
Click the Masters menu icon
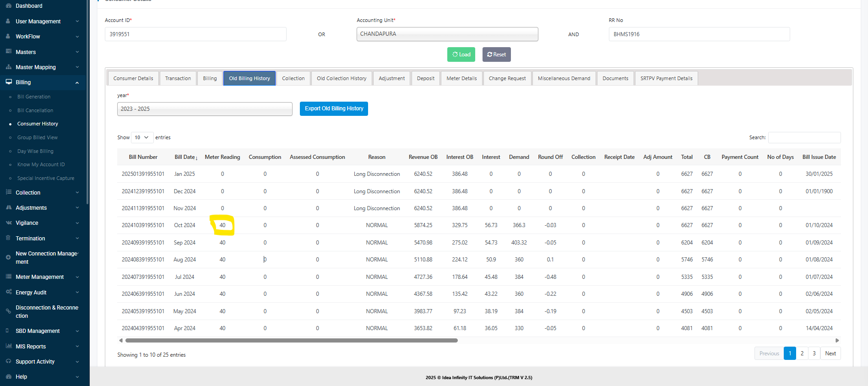click(x=8, y=52)
